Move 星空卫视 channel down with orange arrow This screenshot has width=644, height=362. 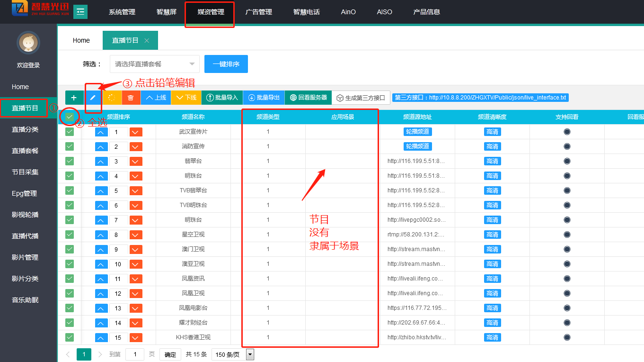click(136, 235)
